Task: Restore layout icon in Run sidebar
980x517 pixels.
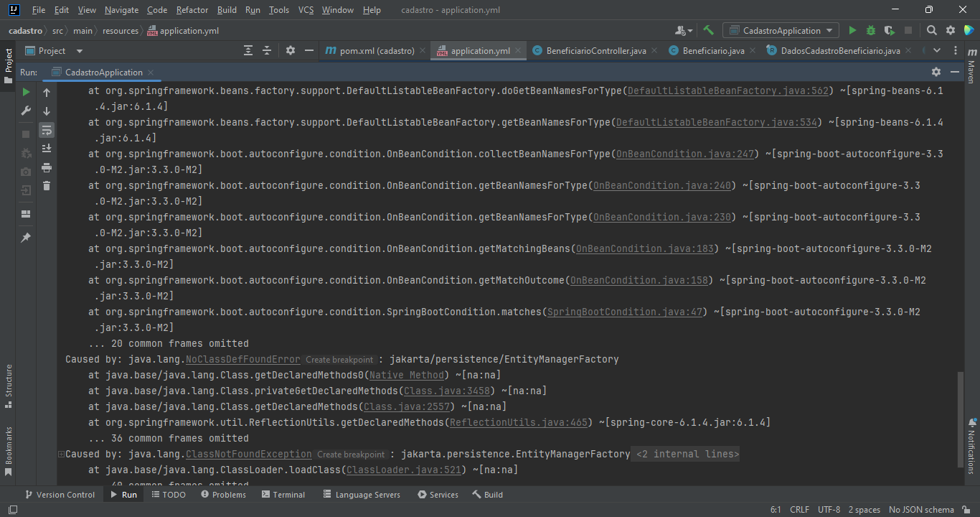Action: click(26, 214)
